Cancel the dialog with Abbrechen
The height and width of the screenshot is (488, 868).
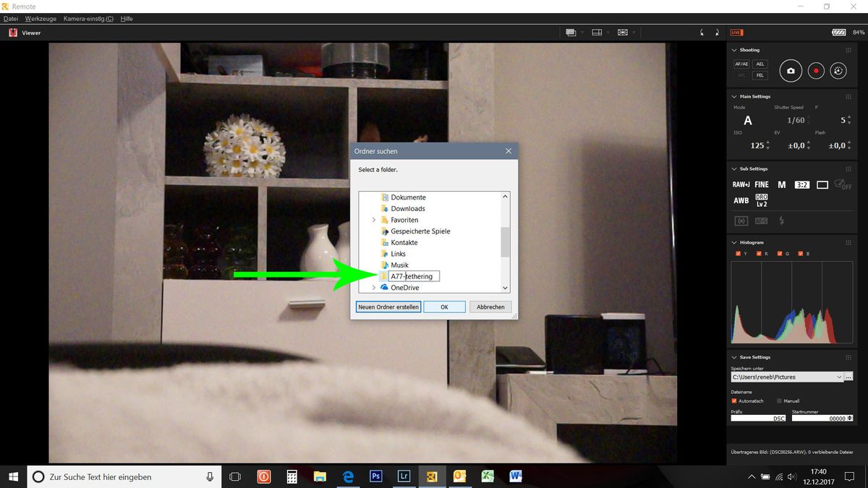pyautogui.click(x=490, y=307)
